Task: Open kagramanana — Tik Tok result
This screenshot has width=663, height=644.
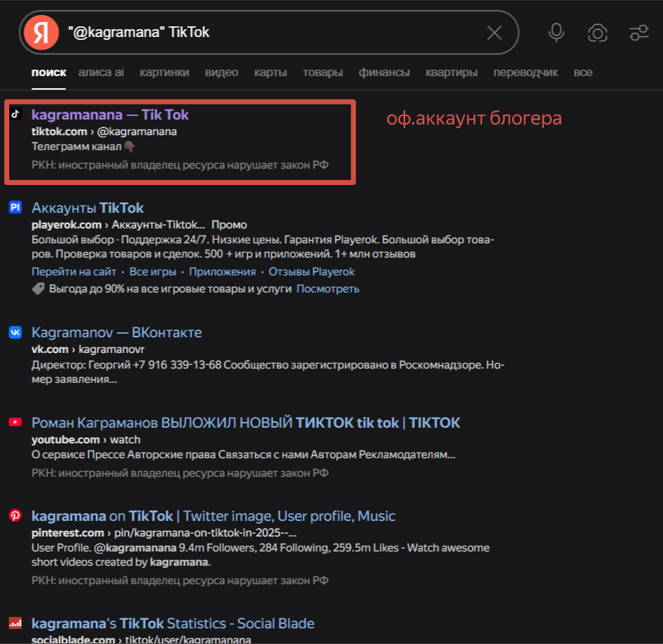Action: click(x=110, y=115)
